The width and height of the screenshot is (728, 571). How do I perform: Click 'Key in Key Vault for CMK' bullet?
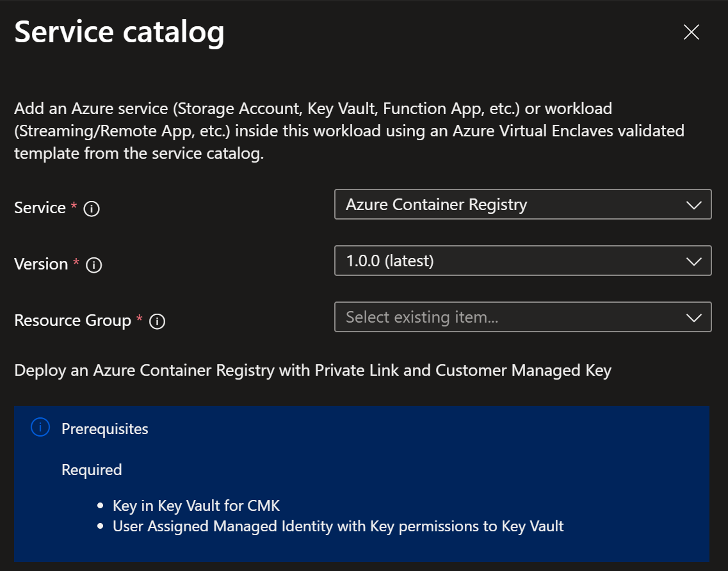pyautogui.click(x=196, y=506)
